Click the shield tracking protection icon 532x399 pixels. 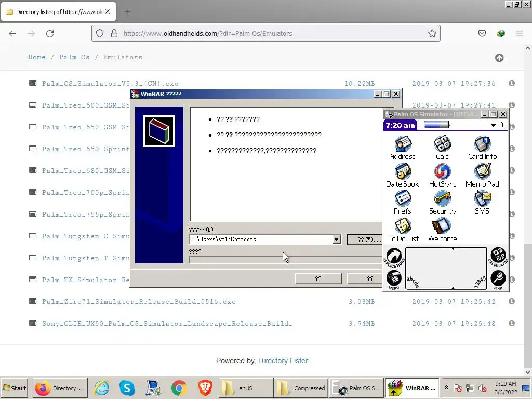click(99, 33)
